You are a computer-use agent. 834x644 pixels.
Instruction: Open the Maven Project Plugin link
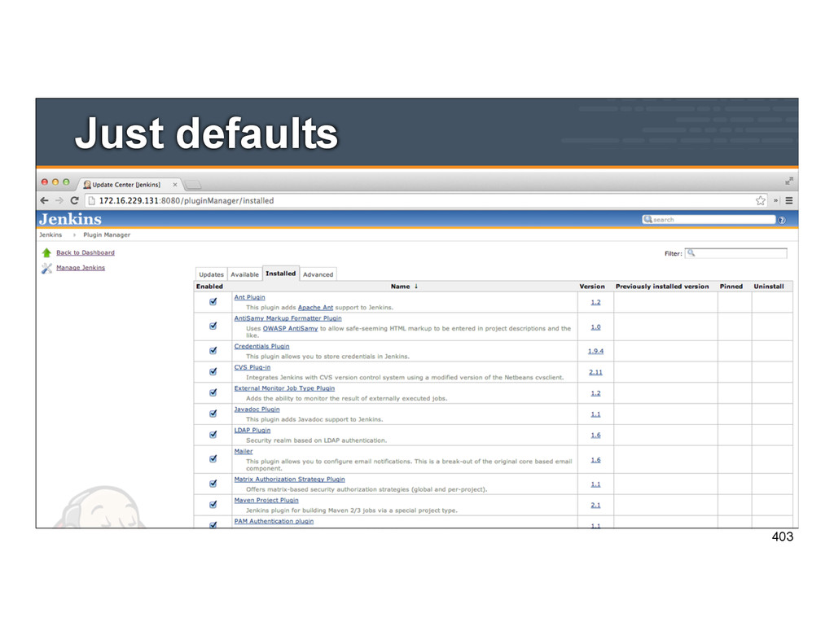point(266,500)
